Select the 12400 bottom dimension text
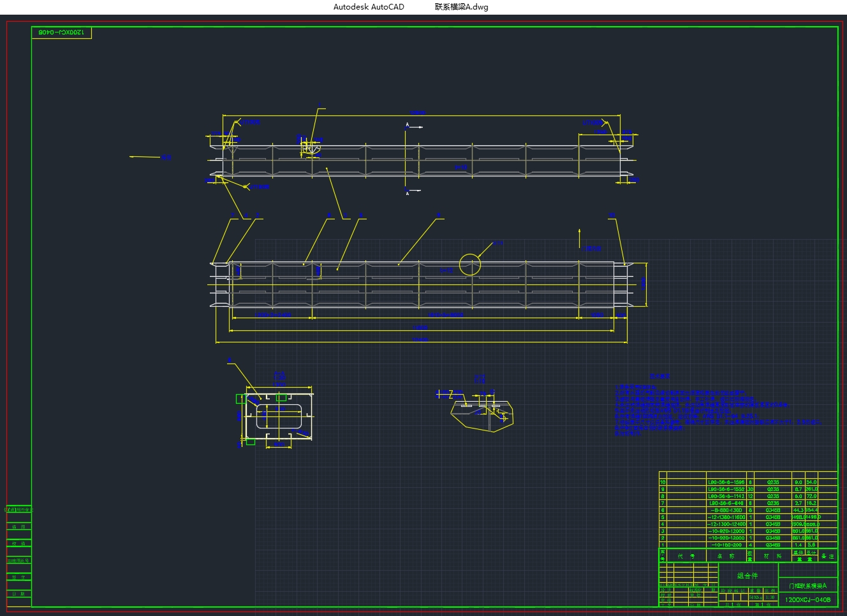 [420, 340]
